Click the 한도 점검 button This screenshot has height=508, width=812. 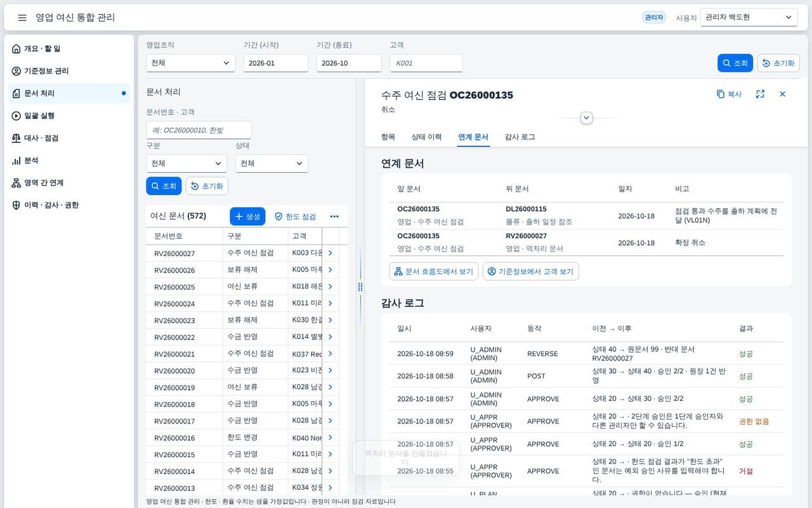pos(295,217)
